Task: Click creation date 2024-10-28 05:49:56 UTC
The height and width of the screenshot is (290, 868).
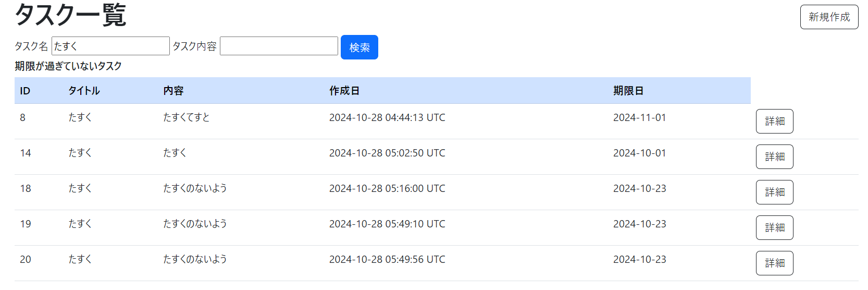Action: coord(387,259)
